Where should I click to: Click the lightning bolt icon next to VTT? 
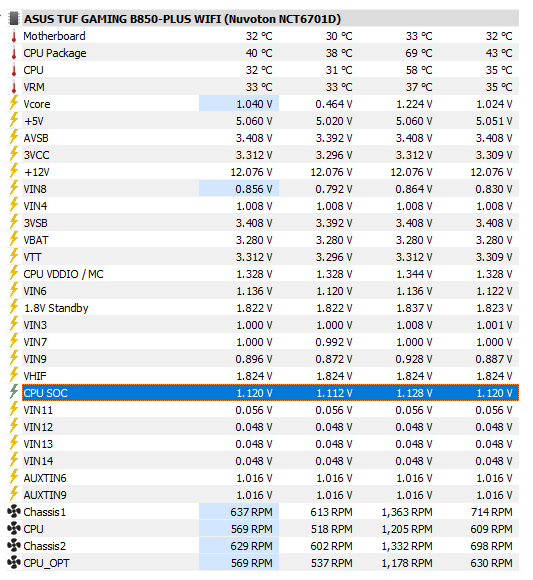click(x=14, y=257)
